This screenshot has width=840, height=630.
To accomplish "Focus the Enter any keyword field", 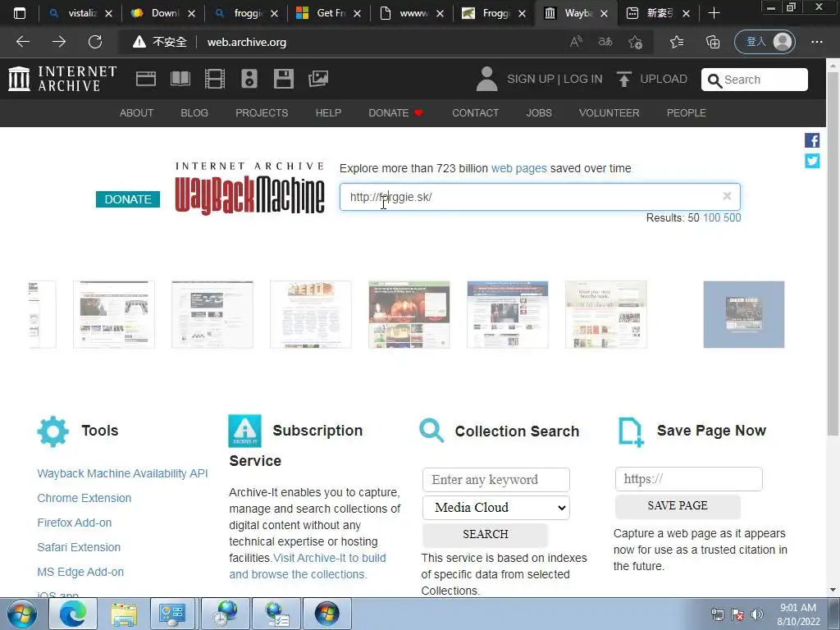I will pyautogui.click(x=496, y=479).
